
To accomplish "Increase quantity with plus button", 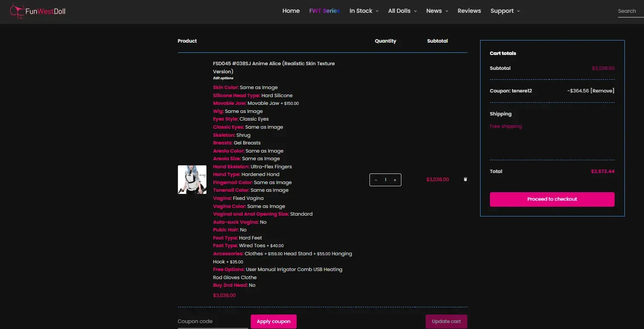I will (395, 180).
